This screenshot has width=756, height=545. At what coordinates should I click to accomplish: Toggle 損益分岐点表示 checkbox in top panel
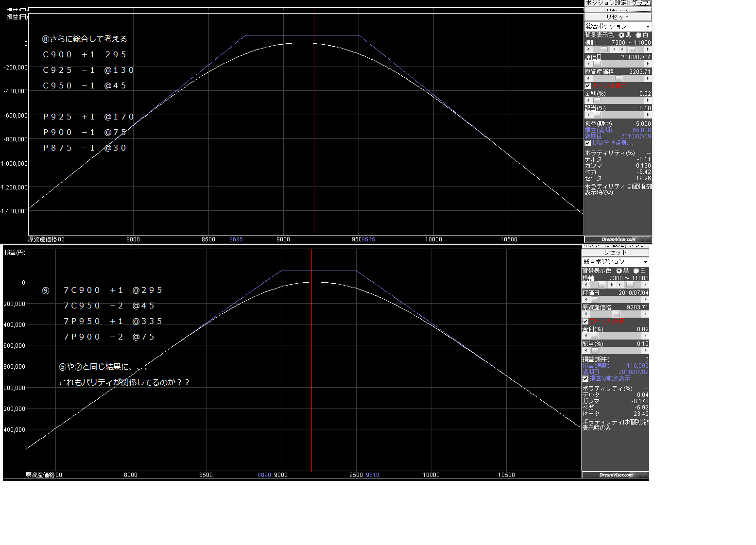click(x=588, y=143)
